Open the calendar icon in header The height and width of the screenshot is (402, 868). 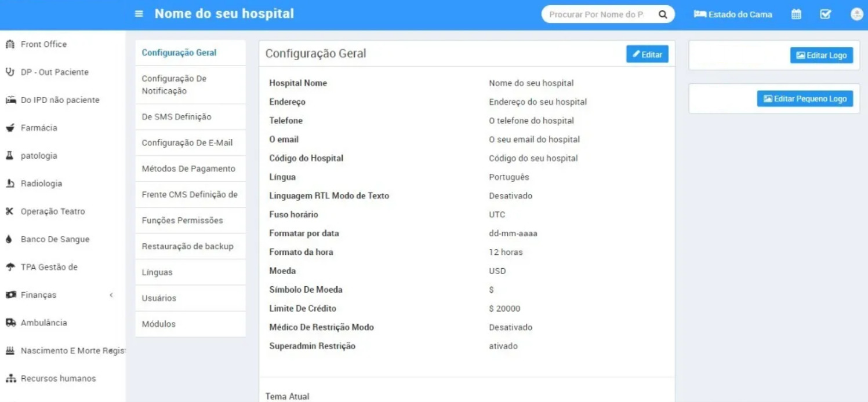[x=797, y=14]
